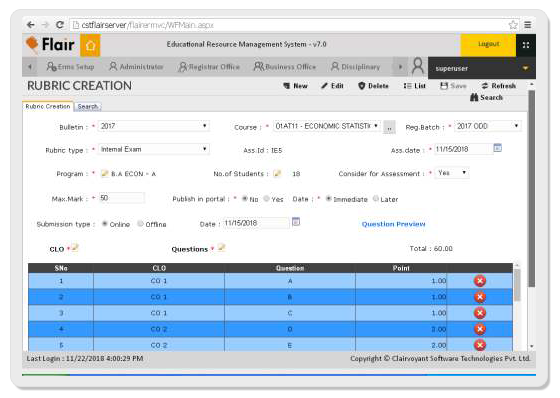The height and width of the screenshot is (398, 560).
Task: Delete row 1 with red X
Action: point(480,281)
